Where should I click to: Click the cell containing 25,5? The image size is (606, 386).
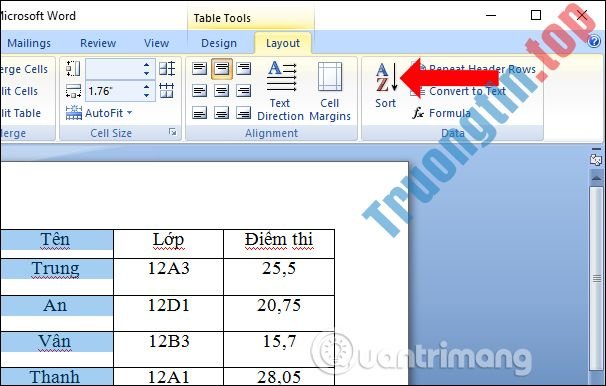click(x=279, y=277)
